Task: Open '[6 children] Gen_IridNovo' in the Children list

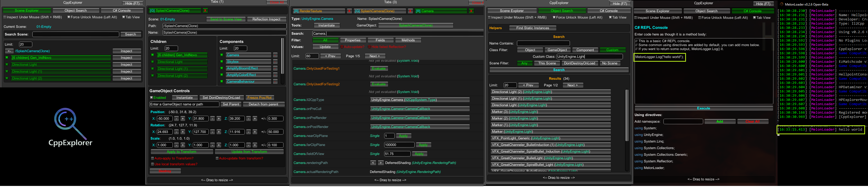Action: [x=182, y=55]
